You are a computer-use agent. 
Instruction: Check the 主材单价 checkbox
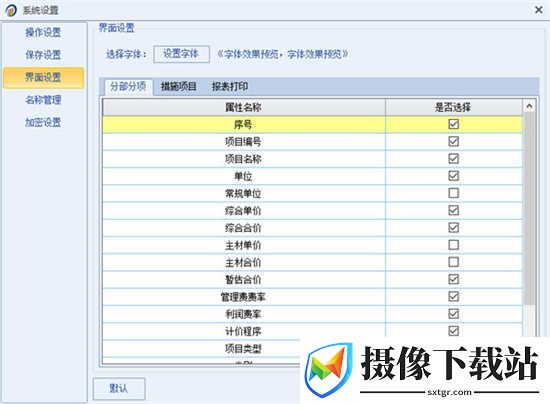(x=453, y=245)
